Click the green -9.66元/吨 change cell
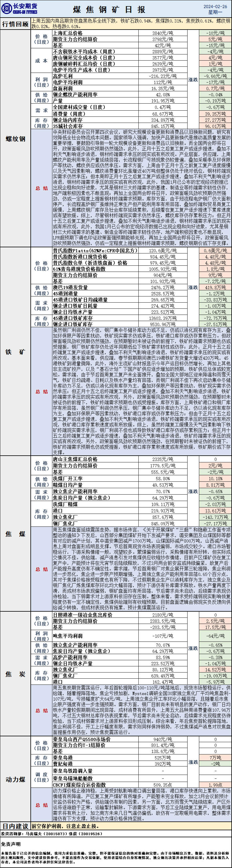Screen dimensions: 232x868 click(215, 76)
